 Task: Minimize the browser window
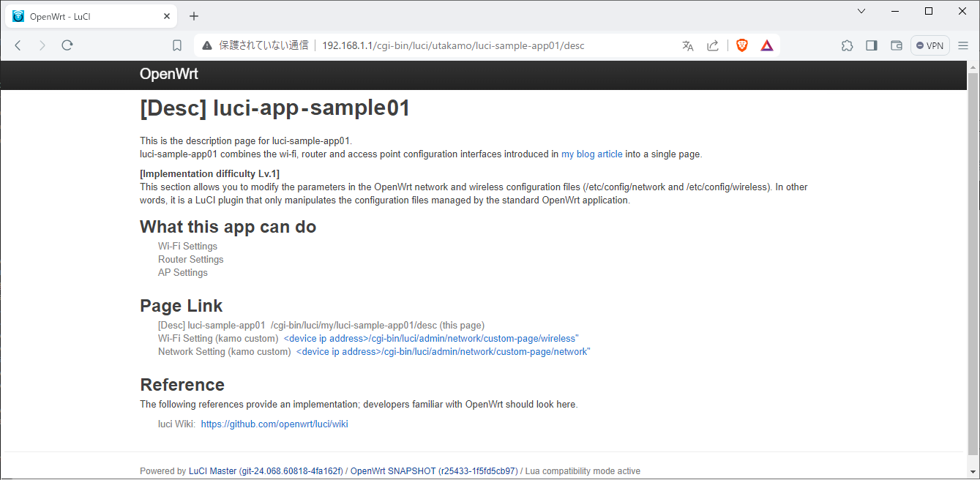895,11
